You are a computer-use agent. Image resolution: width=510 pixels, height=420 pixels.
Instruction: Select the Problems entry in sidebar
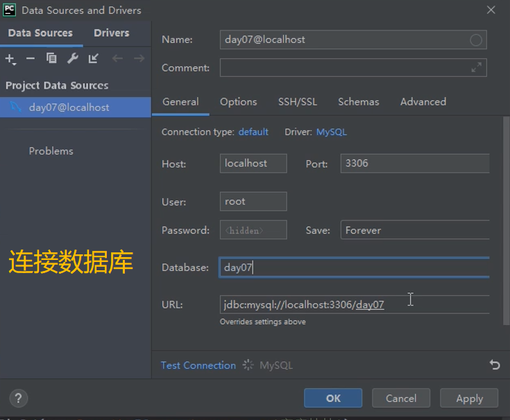51,151
